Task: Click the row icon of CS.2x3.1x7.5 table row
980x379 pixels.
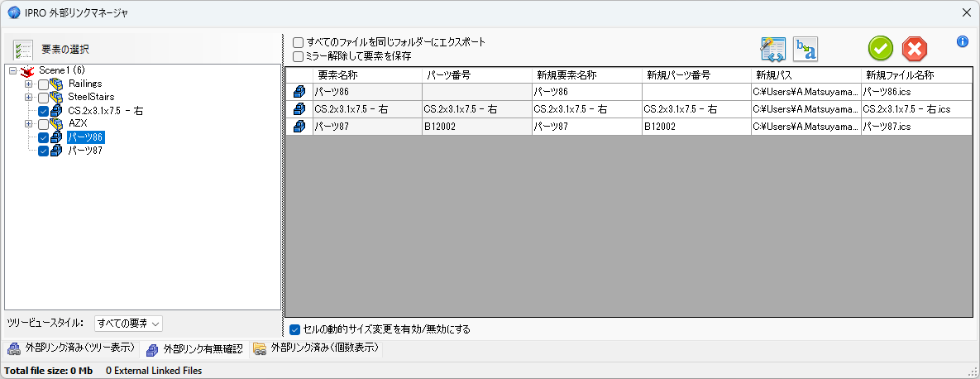Action: coord(299,109)
